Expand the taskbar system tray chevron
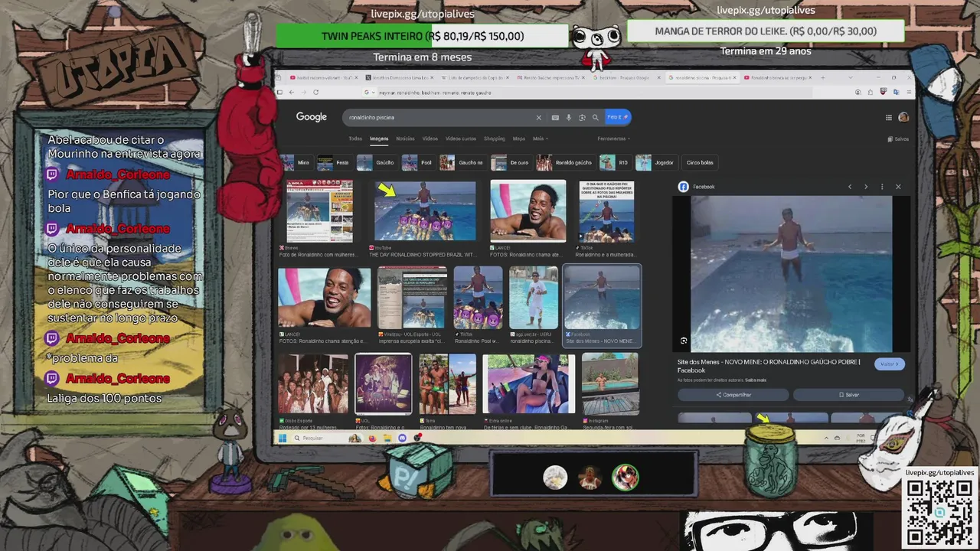The image size is (980, 551). [827, 438]
